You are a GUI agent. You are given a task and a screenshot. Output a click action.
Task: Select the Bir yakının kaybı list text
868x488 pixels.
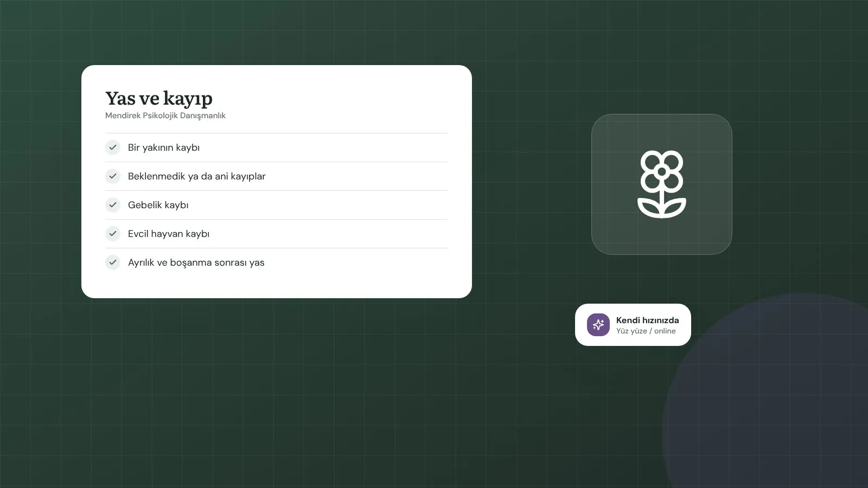(x=164, y=147)
